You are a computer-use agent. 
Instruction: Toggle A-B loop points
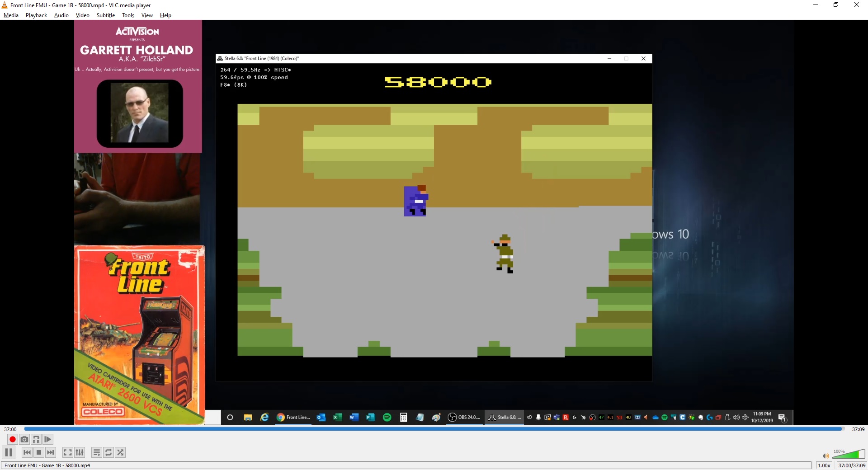36,439
